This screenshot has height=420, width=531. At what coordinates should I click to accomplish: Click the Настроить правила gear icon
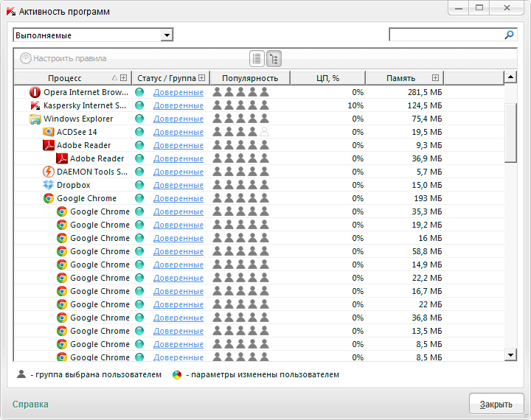26,58
